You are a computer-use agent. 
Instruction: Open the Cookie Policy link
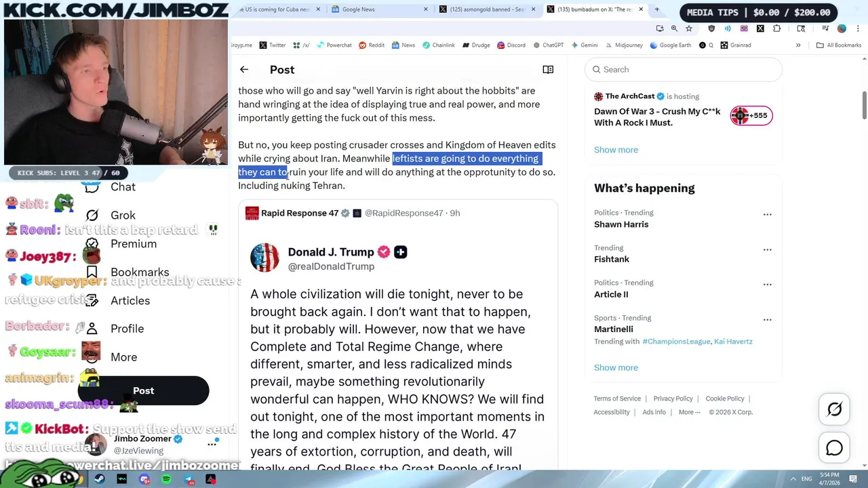tap(725, 399)
